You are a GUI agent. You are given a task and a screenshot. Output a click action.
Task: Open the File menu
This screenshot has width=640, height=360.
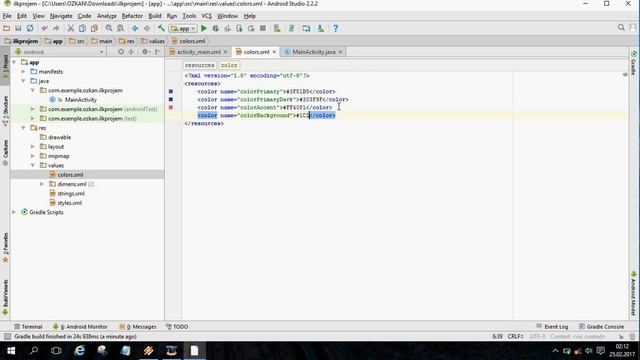[x=7, y=16]
